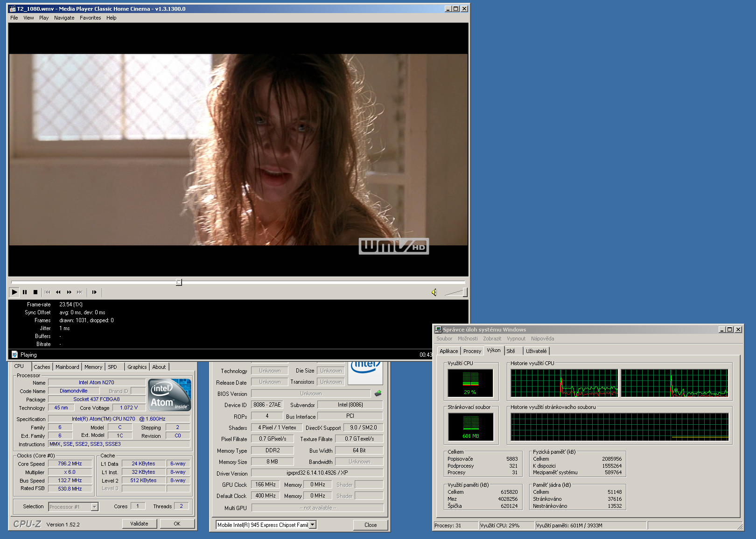
Task: Click the first CPU usage history graph
Action: coord(564,383)
